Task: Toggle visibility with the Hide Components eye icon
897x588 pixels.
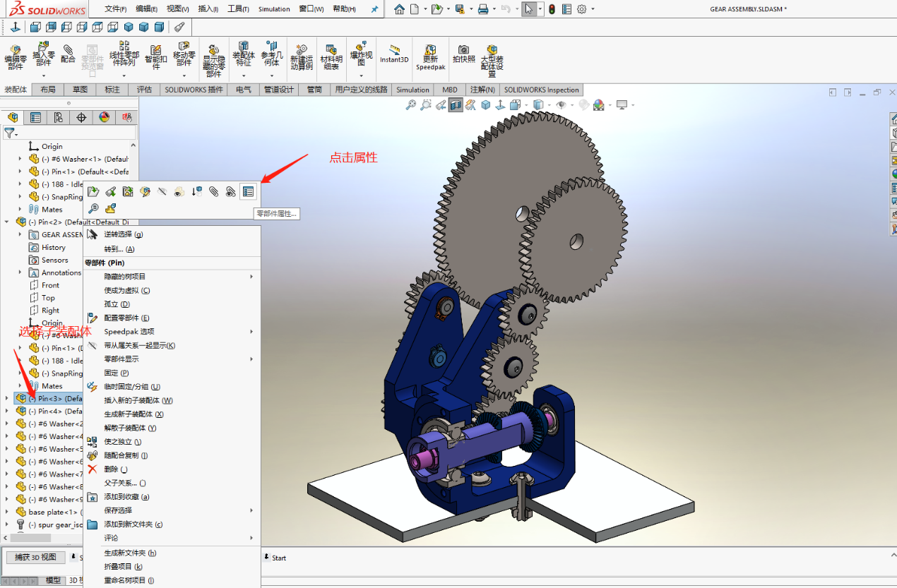Action: click(162, 191)
